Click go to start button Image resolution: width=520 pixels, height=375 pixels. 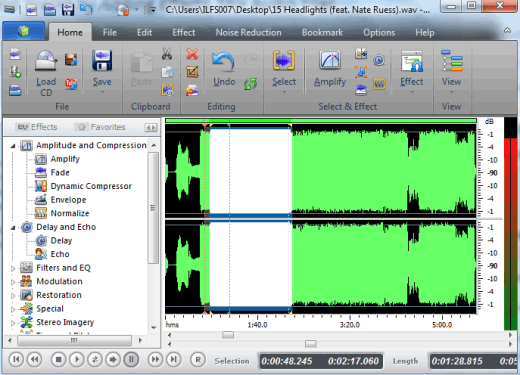(x=16, y=359)
